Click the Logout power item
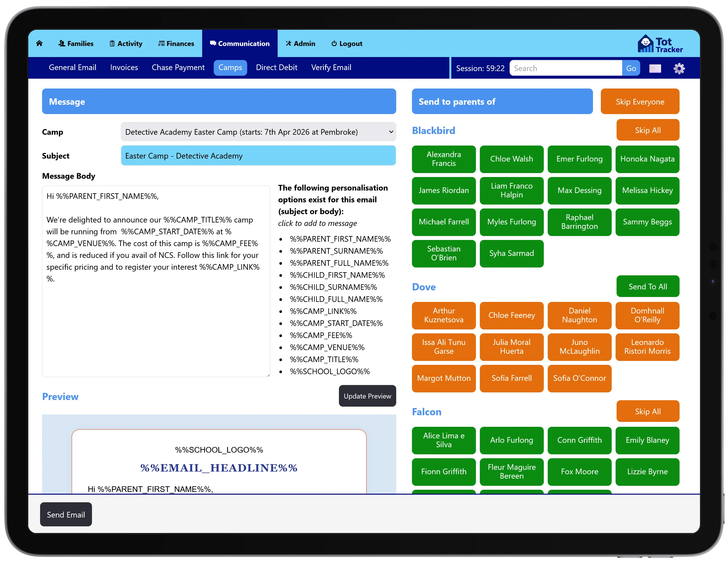The height and width of the screenshot is (563, 728). pyautogui.click(x=347, y=44)
